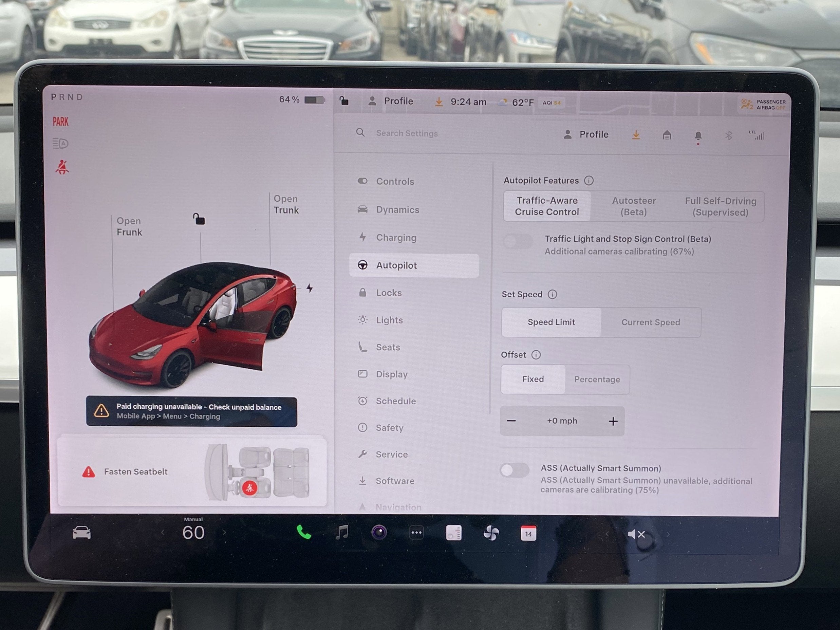Tap the unlock icon above the car image
840x630 pixels.
tap(199, 219)
